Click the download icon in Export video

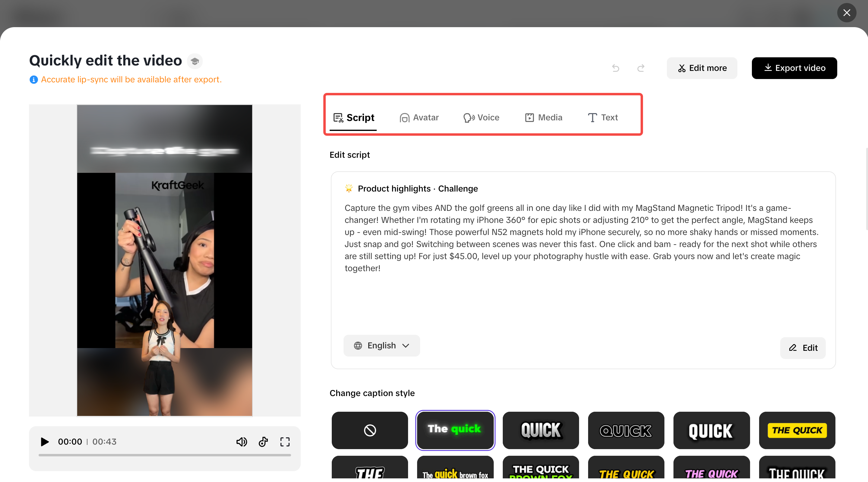768,67
